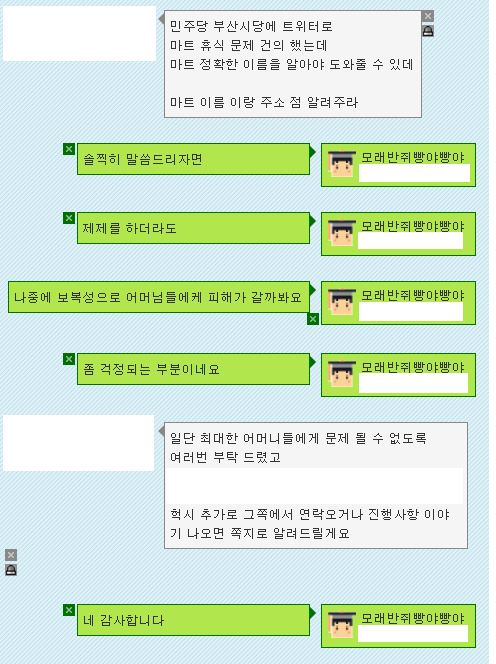The width and height of the screenshot is (496, 664).
Task: Delete the '네 감사합니다' message with its green X
Action: pyautogui.click(x=69, y=610)
